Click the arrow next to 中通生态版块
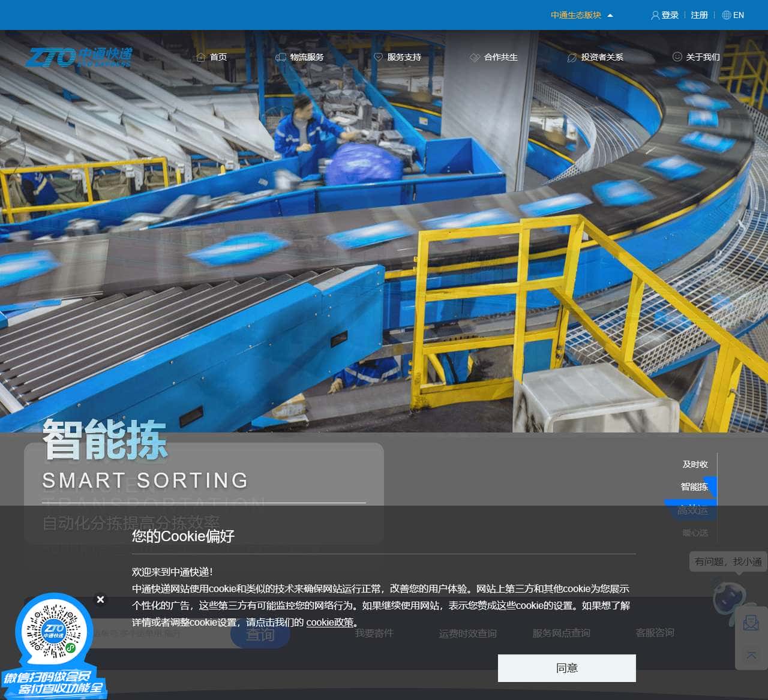This screenshot has width=768, height=700. [x=610, y=16]
